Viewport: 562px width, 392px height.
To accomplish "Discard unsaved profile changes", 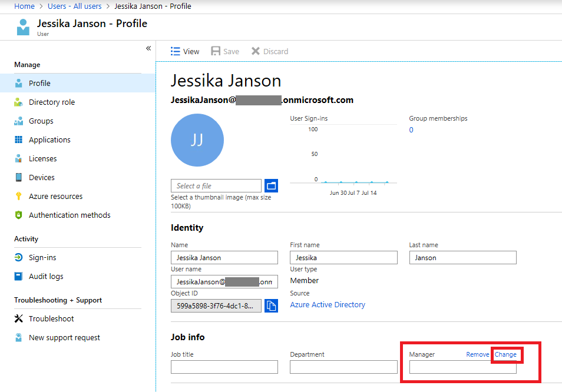I will coord(269,51).
